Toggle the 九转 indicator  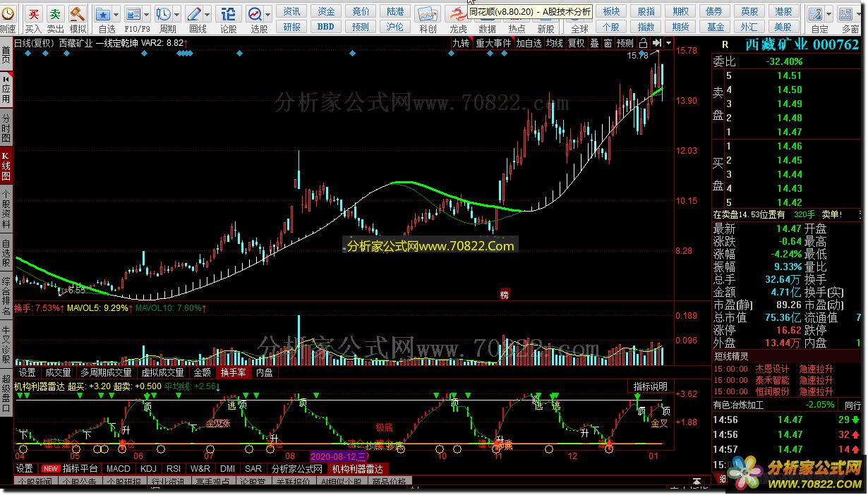461,43
